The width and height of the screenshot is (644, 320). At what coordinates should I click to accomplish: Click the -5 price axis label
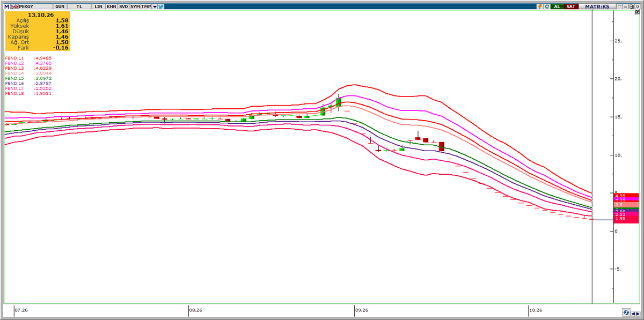pyautogui.click(x=618, y=269)
